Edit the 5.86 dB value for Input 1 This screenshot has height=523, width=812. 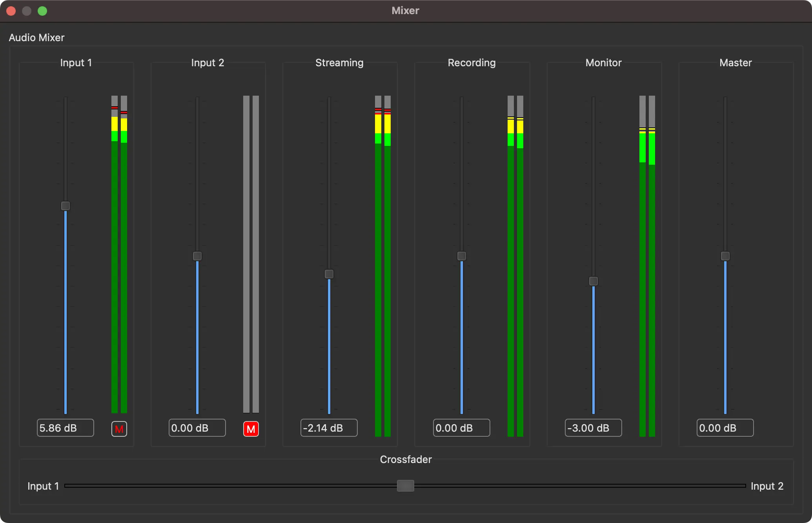tap(65, 428)
